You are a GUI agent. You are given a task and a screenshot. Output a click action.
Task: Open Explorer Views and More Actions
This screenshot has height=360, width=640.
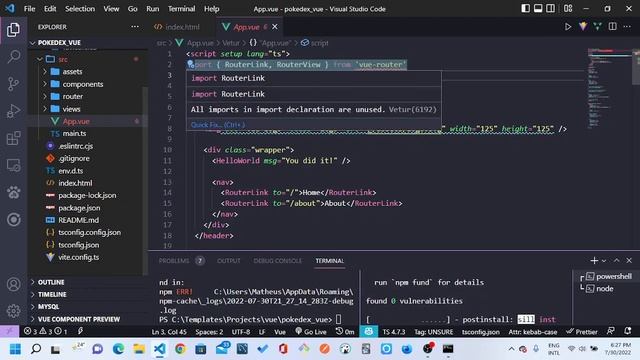point(135,27)
